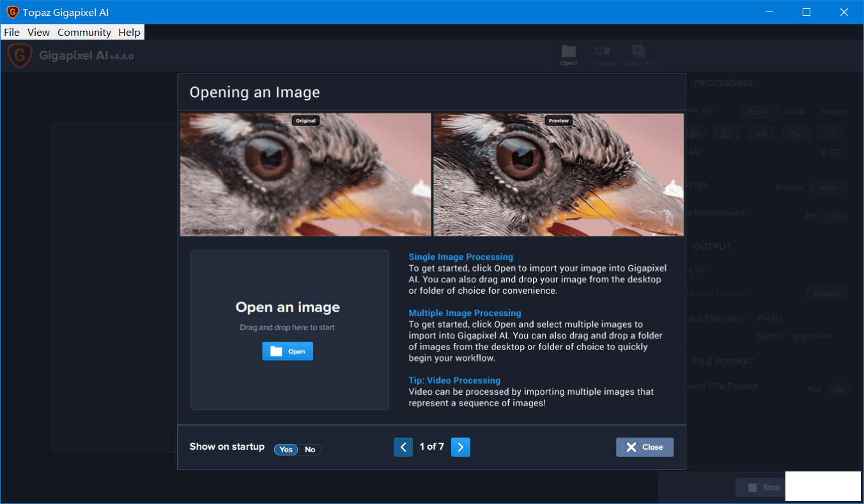Go to next tutorial page arrow
Screen dimensions: 864x504
pos(461,447)
